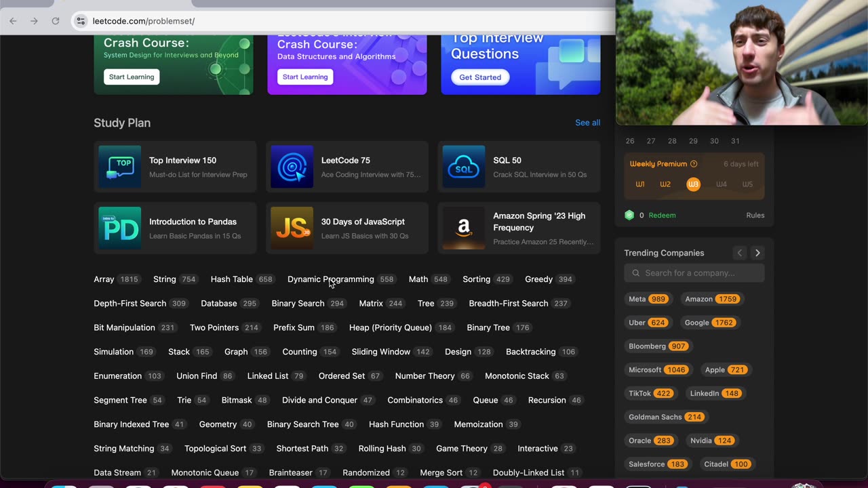The height and width of the screenshot is (488, 868).
Task: Select week W4 badge
Action: (x=722, y=184)
